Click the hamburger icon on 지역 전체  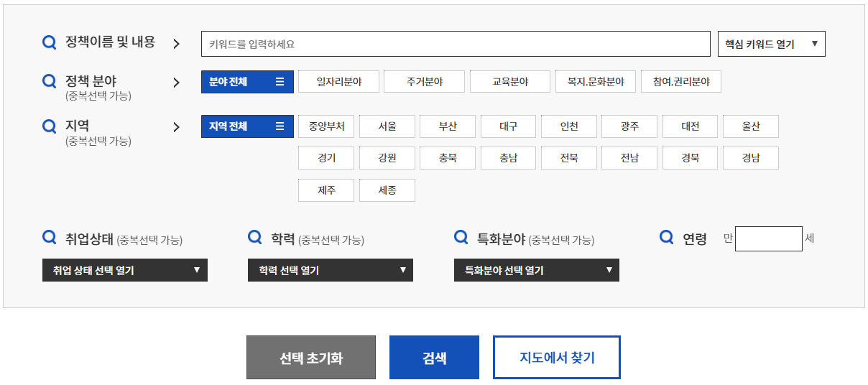(x=280, y=126)
